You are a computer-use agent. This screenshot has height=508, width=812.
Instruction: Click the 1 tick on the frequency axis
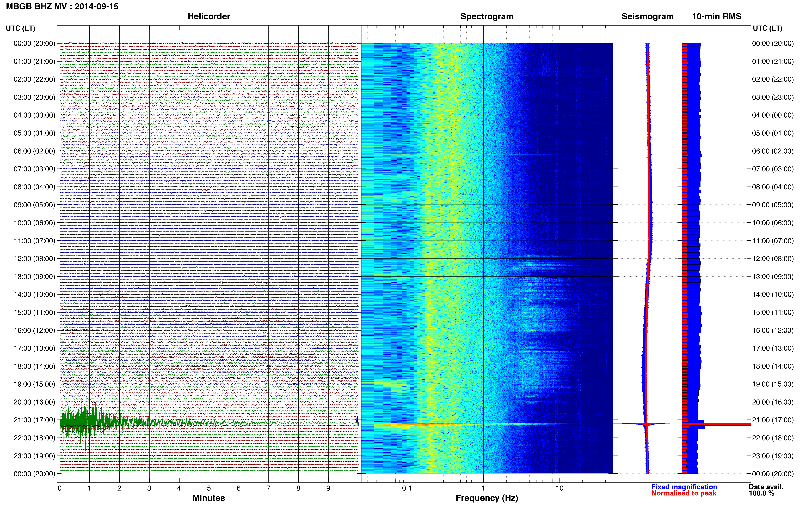[483, 488]
